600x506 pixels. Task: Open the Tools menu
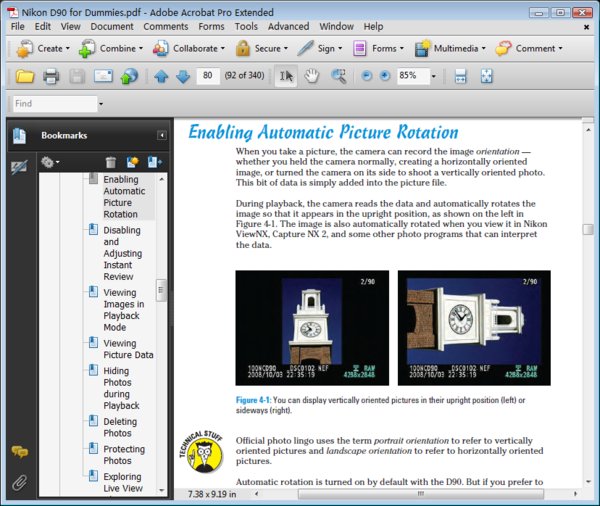pyautogui.click(x=246, y=26)
